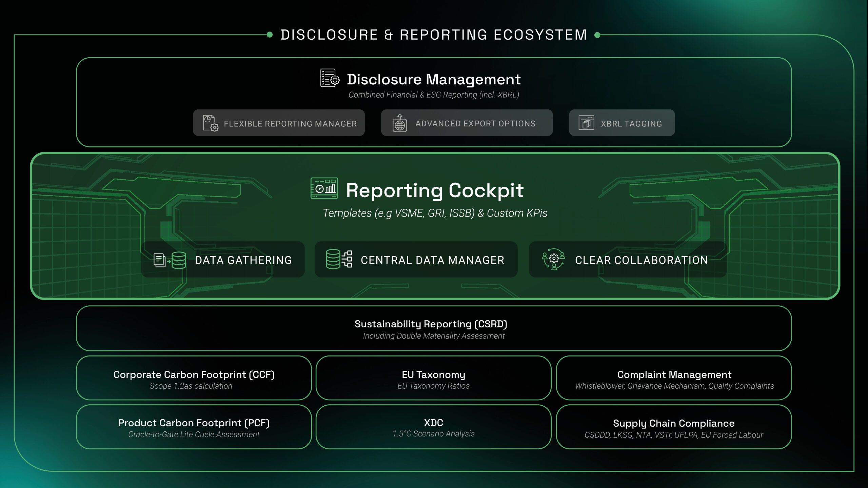Select the Corporate Carbon Footprint (CCF) box
The height and width of the screenshot is (488, 868).
(194, 379)
